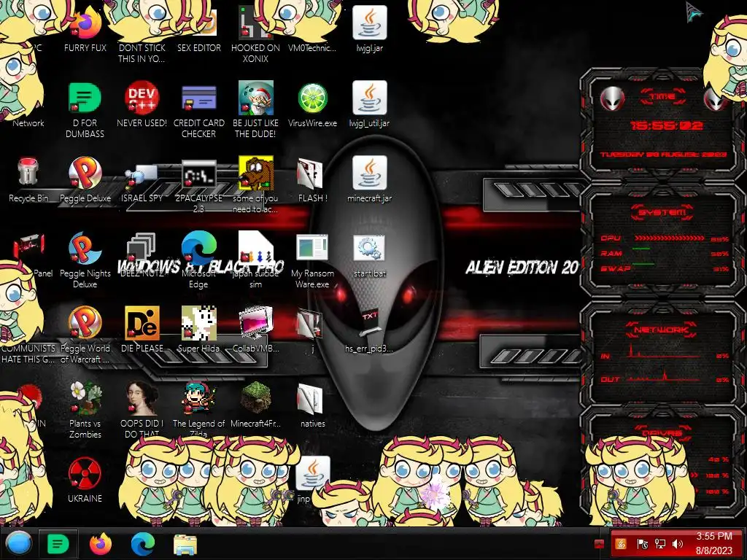
Task: Click the Java tray icon
Action: point(621,543)
